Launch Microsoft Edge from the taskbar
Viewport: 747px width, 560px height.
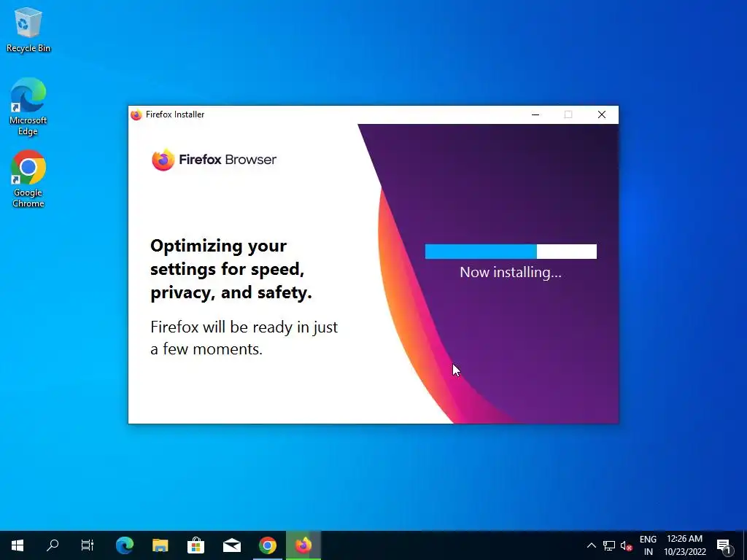pyautogui.click(x=125, y=545)
